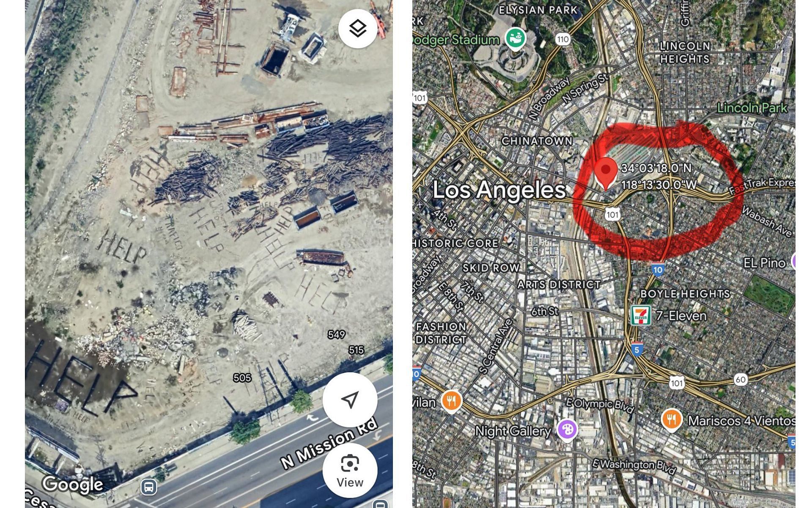Tap the Interstate 10 shield
Viewport: 812px width, 508px height.
[x=657, y=269]
